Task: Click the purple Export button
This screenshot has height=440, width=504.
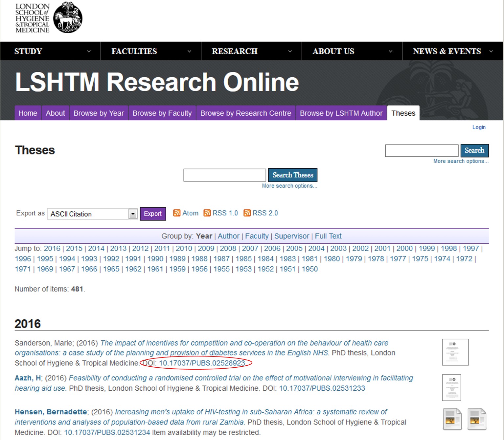Action: tap(153, 214)
